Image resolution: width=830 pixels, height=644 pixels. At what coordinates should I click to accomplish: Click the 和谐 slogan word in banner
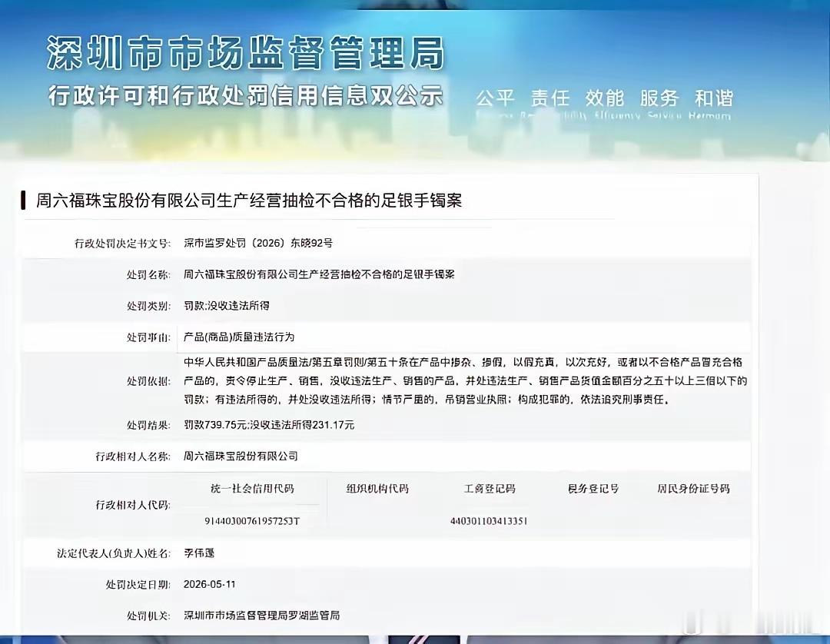pos(714,98)
